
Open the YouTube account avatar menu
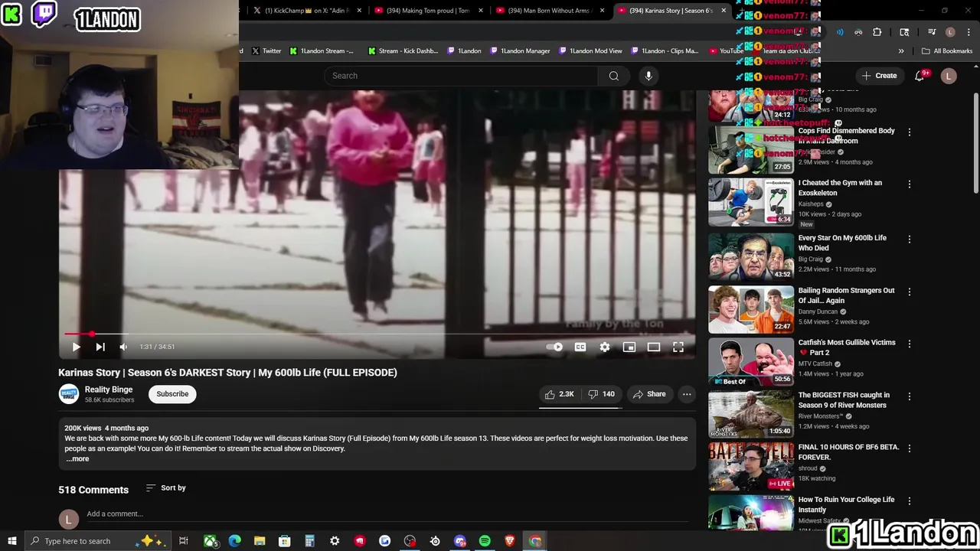tap(949, 76)
